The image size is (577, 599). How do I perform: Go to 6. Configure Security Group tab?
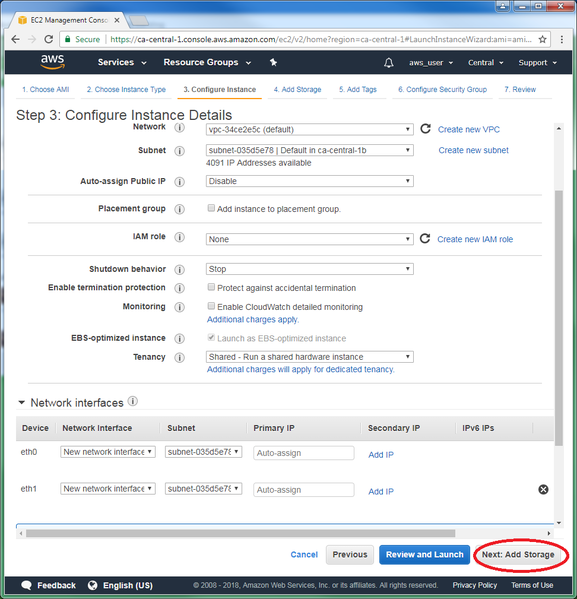point(442,89)
